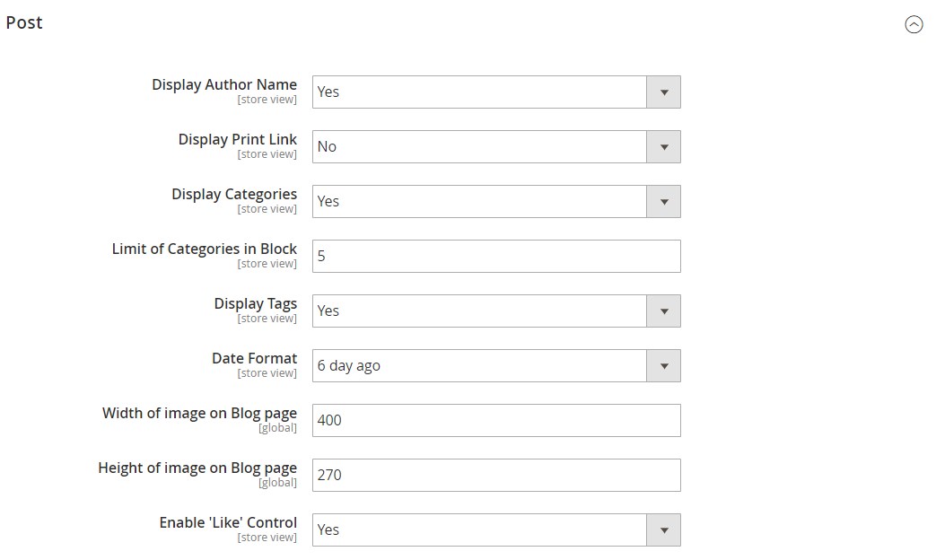Click the Date Format label text
The image size is (936, 560).
click(254, 358)
